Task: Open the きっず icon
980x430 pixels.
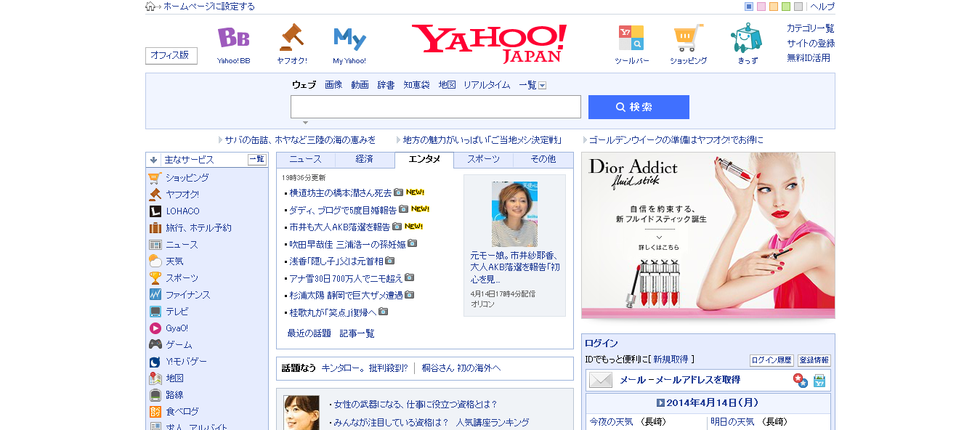Action: pos(747,38)
